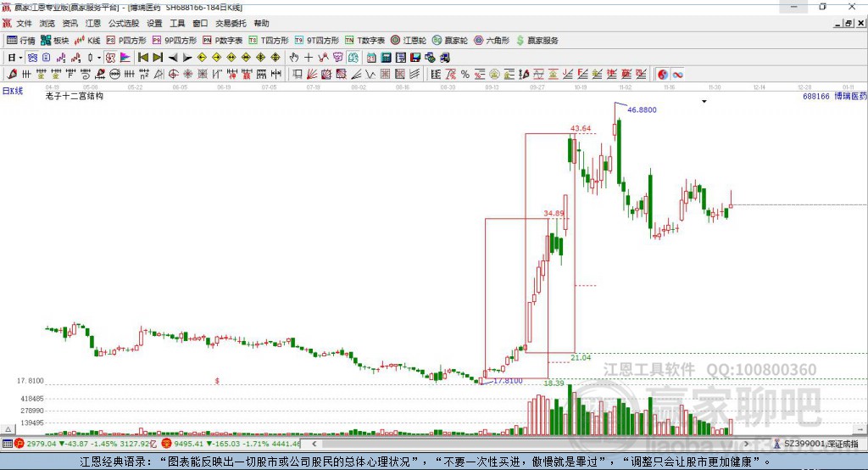This screenshot has width=868, height=470.
Task: Click the 34.89 price label
Action: (554, 213)
